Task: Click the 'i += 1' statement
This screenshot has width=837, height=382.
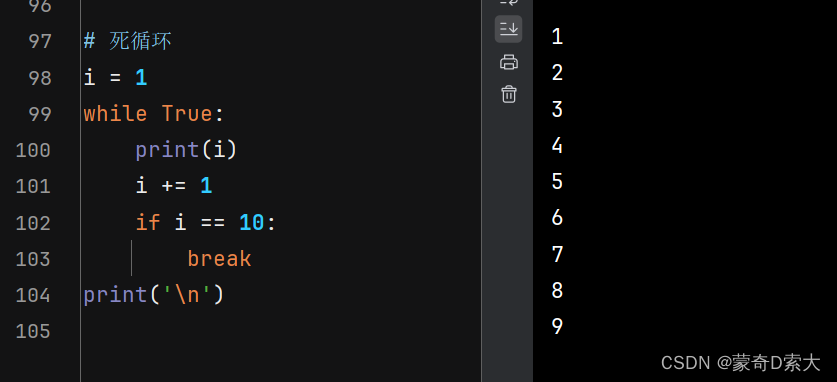Action: [x=174, y=186]
